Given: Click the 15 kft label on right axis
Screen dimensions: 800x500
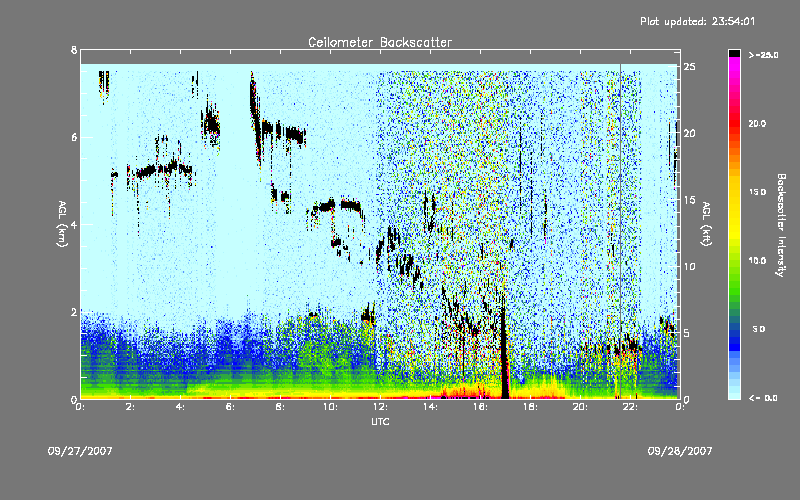Looking at the screenshot, I should pos(689,200).
